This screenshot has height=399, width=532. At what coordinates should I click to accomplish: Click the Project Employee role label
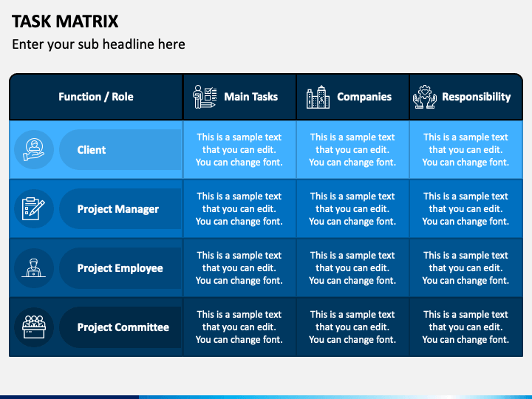tap(120, 268)
